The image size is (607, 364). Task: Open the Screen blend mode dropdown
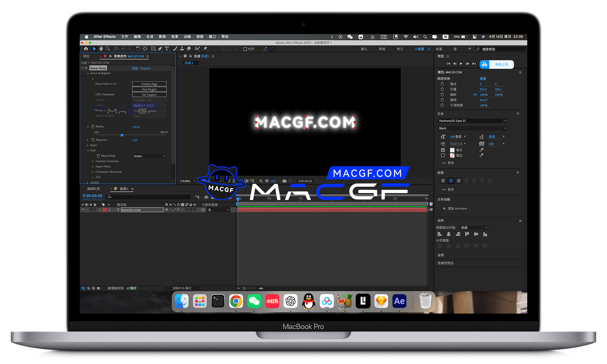[x=149, y=156]
